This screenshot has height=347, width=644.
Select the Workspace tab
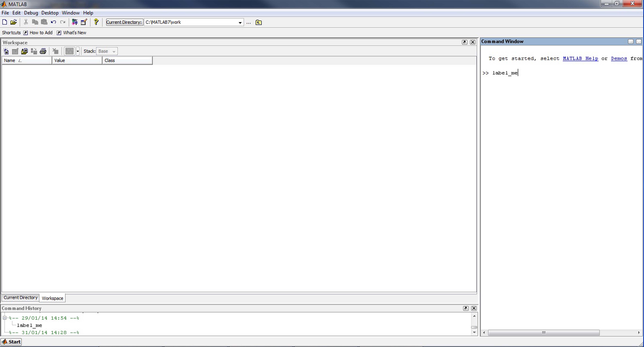tap(52, 298)
